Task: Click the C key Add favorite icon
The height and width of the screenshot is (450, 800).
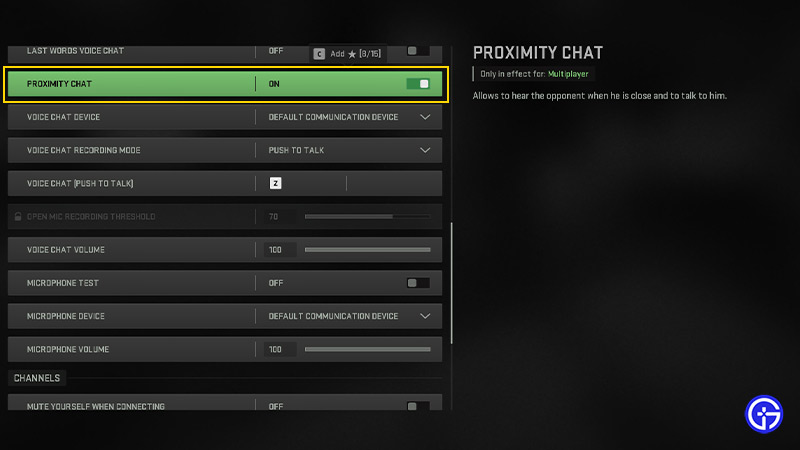Action: [x=319, y=54]
